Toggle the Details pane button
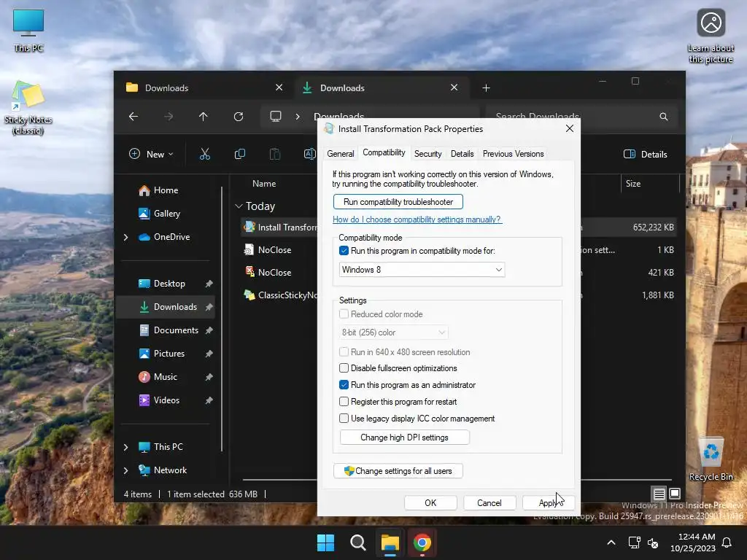 (646, 154)
